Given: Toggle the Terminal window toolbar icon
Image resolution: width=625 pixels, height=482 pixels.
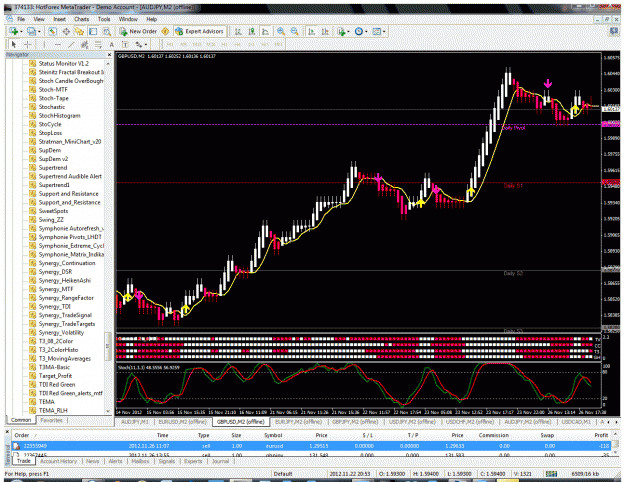Looking at the screenshot, I should pos(93,31).
